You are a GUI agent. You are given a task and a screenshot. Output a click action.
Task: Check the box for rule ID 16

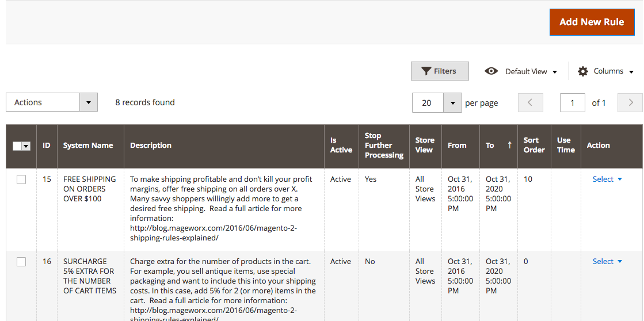(21, 262)
